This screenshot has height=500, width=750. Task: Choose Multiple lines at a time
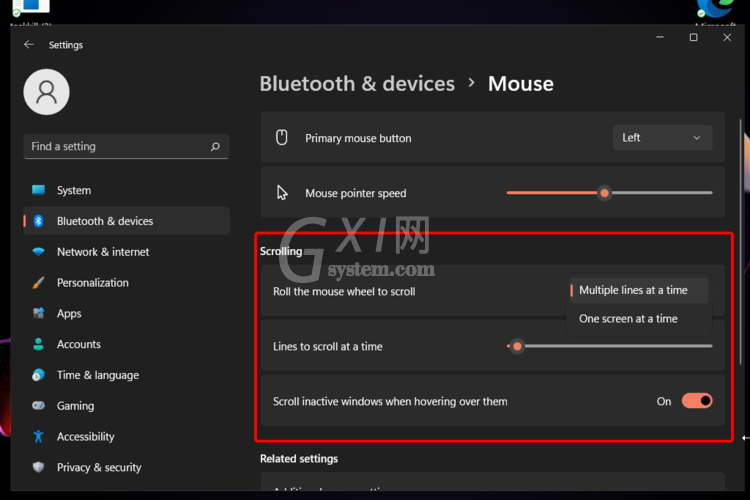coord(639,290)
